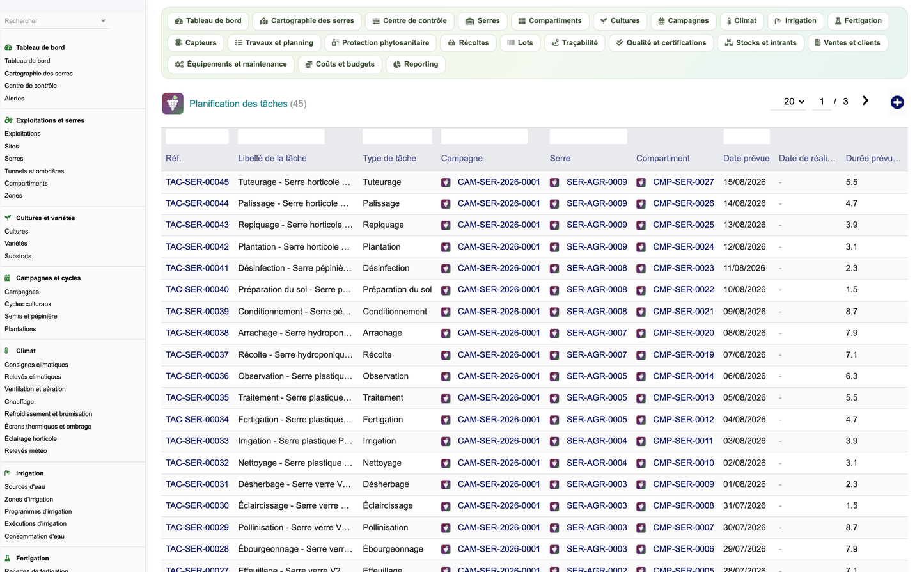The image size is (924, 572).
Task: Click campaign icon in TAC-SER-00038 row
Action: (x=446, y=333)
